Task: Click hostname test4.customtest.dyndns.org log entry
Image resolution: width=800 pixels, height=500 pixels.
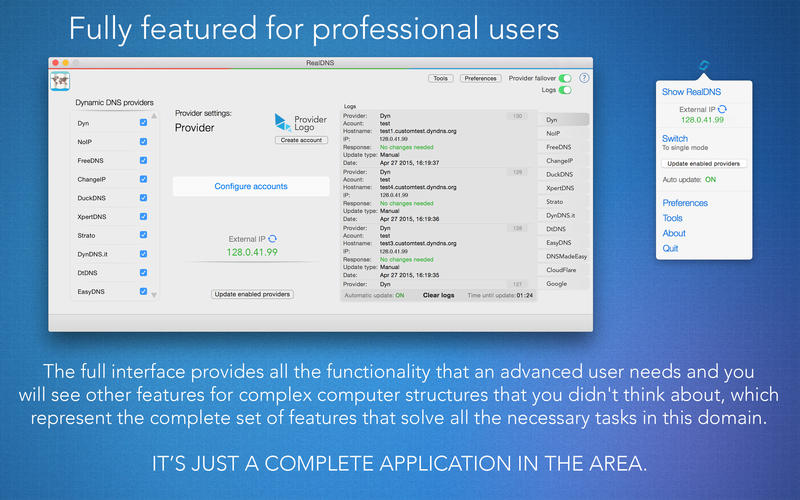Action: tap(418, 187)
